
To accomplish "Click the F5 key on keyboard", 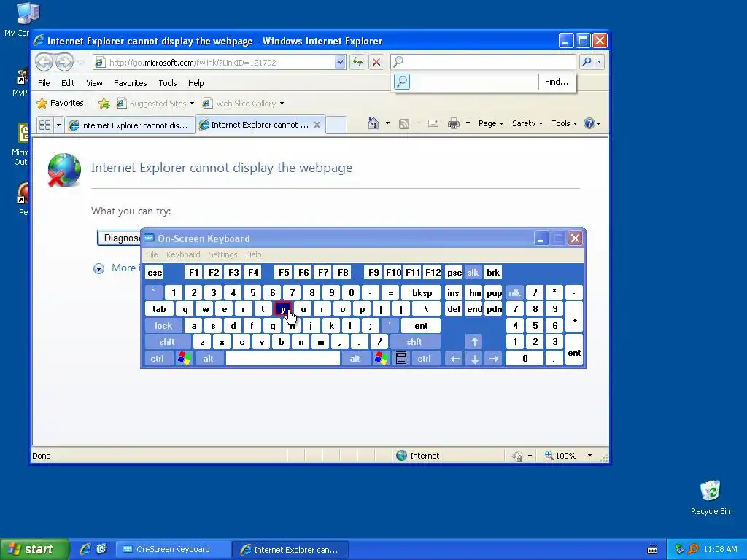I will tap(284, 273).
